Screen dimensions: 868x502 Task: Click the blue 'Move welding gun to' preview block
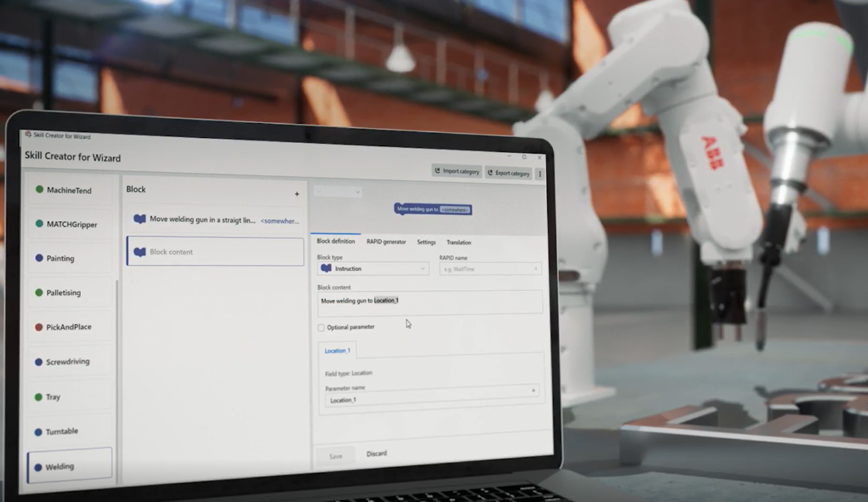pos(433,210)
